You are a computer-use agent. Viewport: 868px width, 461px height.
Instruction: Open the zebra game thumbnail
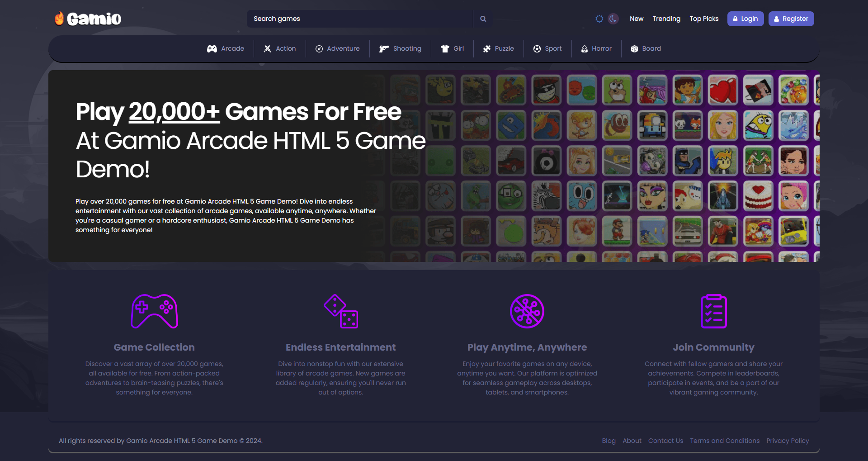(547, 195)
